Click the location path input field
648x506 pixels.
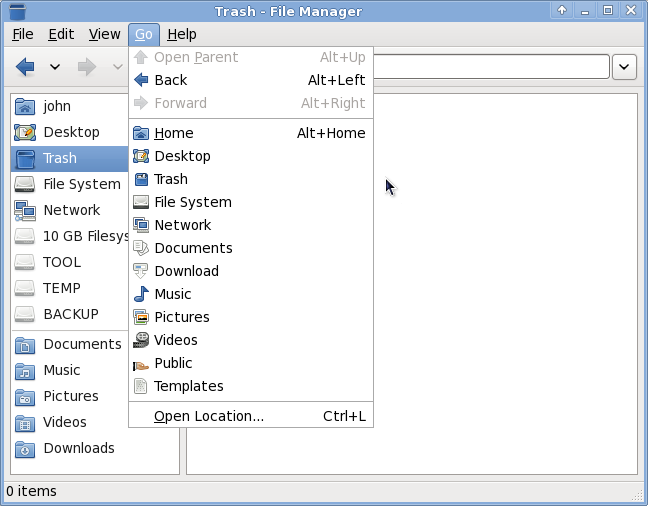(490, 67)
